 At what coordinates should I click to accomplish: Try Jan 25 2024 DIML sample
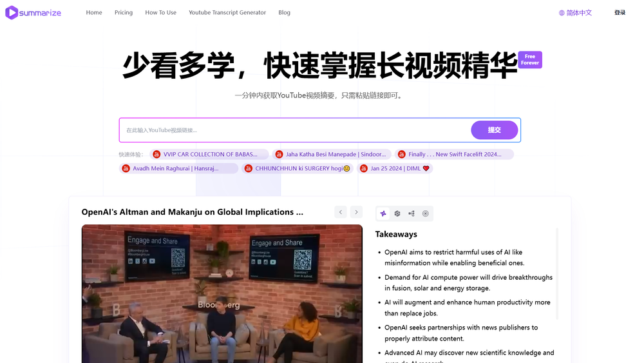coord(395,168)
